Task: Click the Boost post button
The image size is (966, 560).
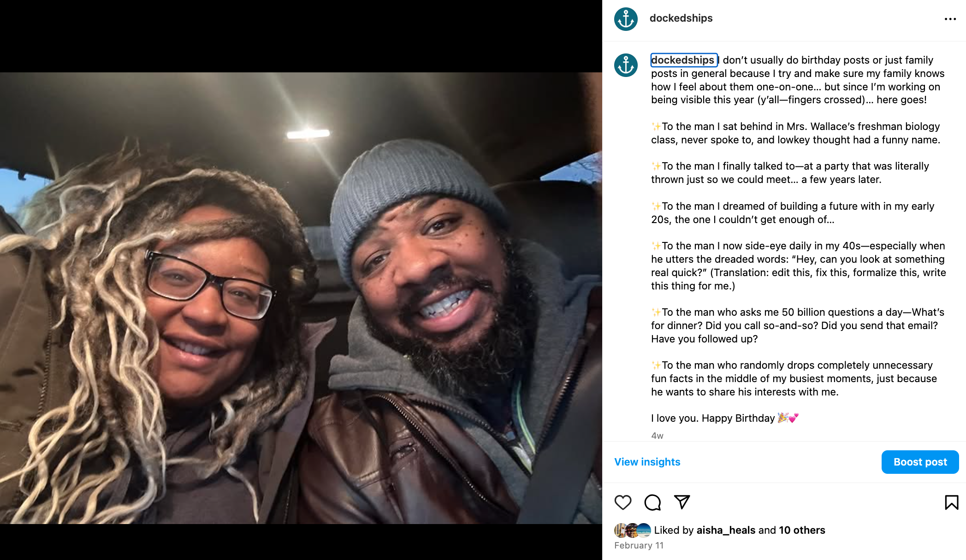Action: [920, 462]
